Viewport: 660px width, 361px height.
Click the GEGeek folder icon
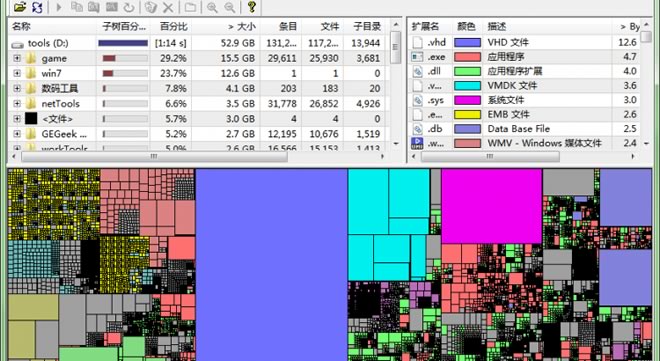pyautogui.click(x=31, y=134)
